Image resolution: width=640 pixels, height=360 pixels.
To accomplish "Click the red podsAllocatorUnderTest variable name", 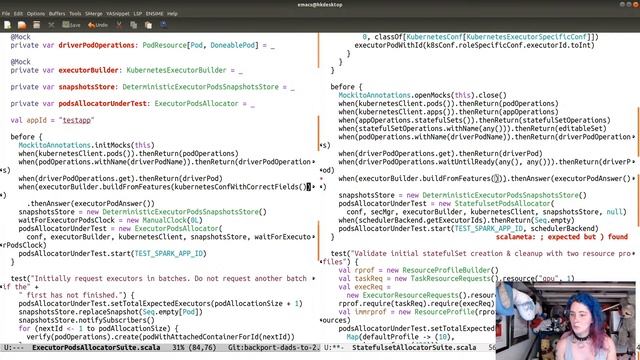I will (102, 104).
